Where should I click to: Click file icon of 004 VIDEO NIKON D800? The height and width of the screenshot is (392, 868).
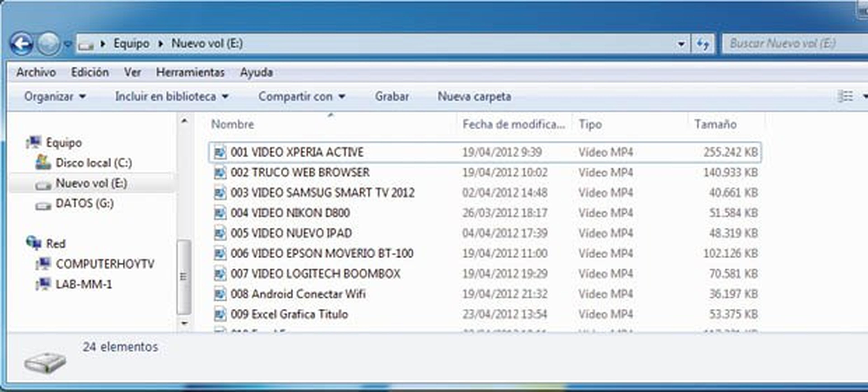(220, 213)
